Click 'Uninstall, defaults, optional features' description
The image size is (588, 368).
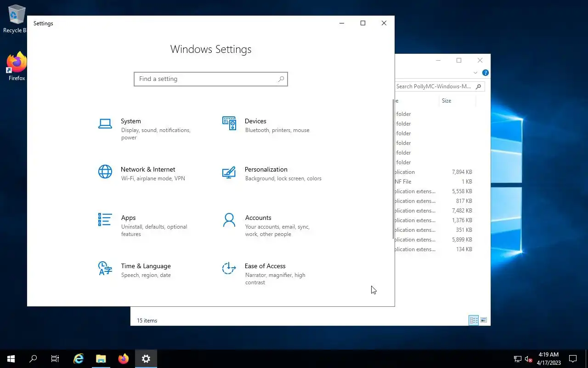click(154, 230)
